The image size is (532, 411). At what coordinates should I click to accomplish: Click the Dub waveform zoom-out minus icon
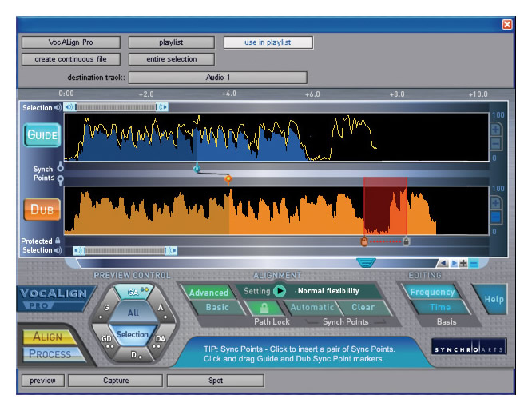pyautogui.click(x=495, y=217)
